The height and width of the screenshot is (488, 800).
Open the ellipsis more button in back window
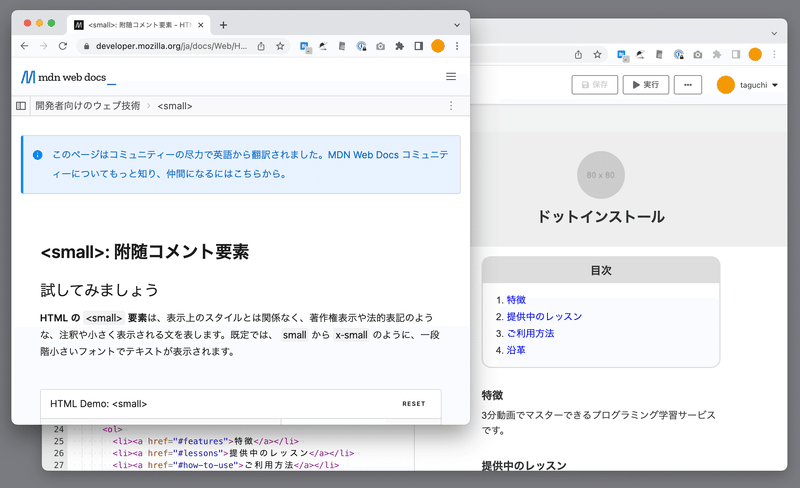click(688, 85)
